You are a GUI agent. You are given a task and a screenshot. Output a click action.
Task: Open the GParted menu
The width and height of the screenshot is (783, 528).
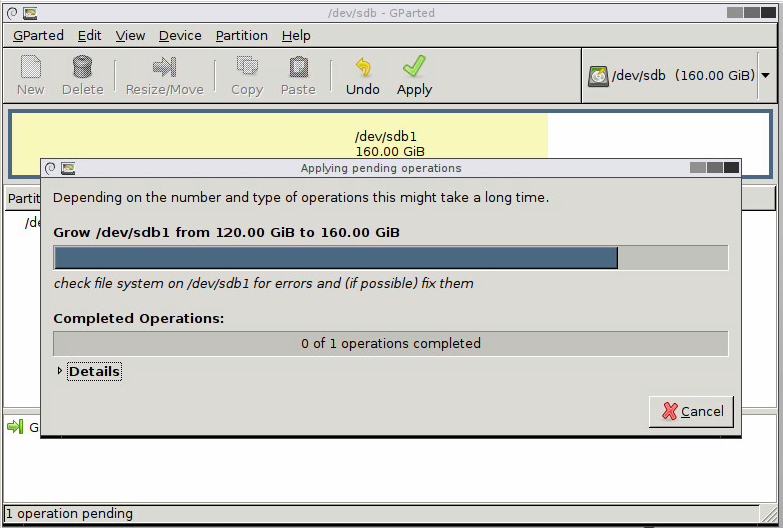point(38,35)
